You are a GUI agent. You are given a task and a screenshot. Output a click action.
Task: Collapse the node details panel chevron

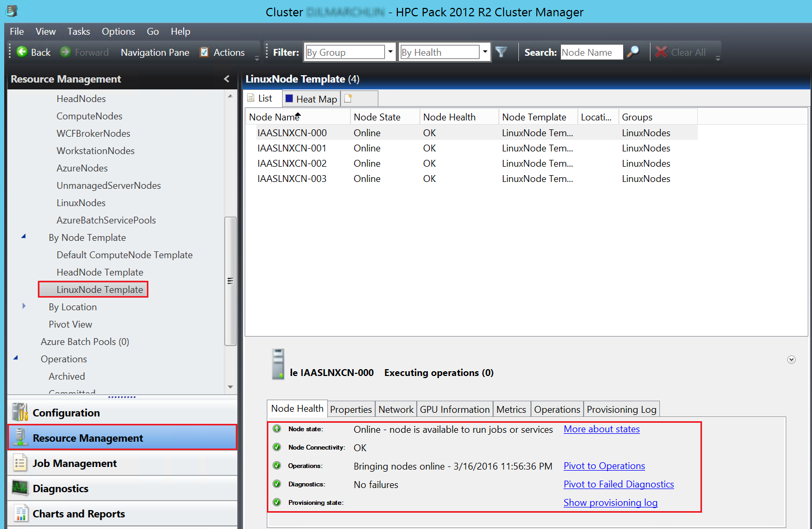coord(791,360)
